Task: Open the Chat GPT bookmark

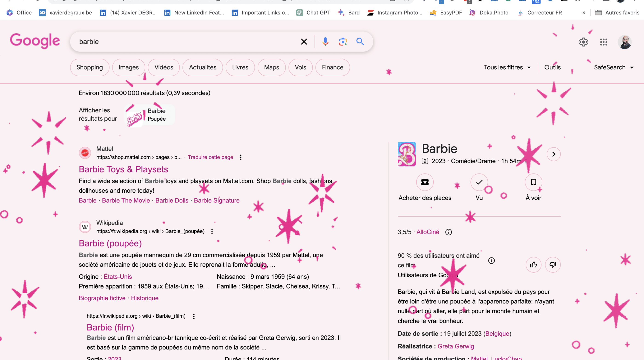Action: [x=313, y=12]
